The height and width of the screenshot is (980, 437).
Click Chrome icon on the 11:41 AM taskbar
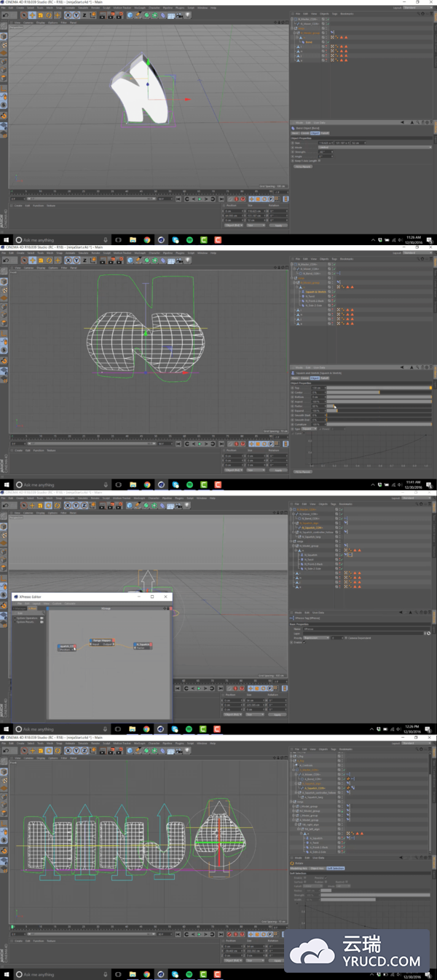pos(146,484)
